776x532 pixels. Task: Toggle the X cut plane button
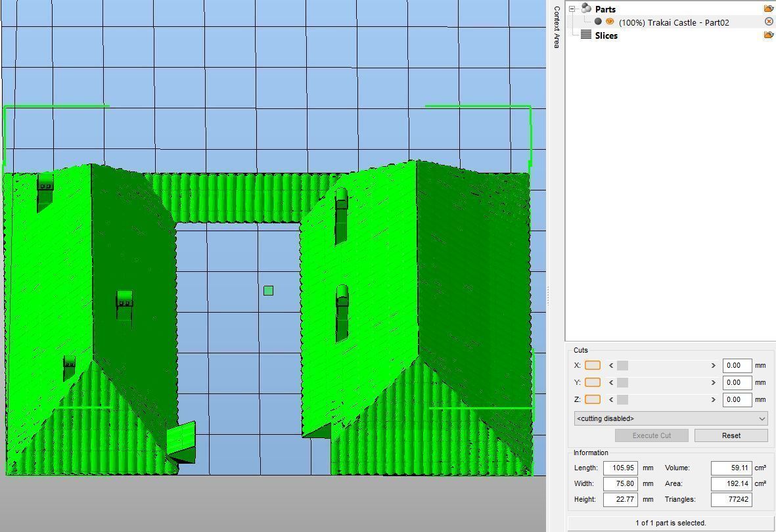pos(593,365)
